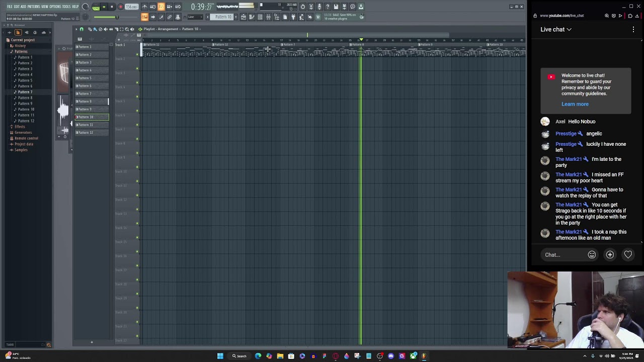Toggle mute dot for Track 1
Viewport: 644px width, 362px height.
[x=137, y=54]
